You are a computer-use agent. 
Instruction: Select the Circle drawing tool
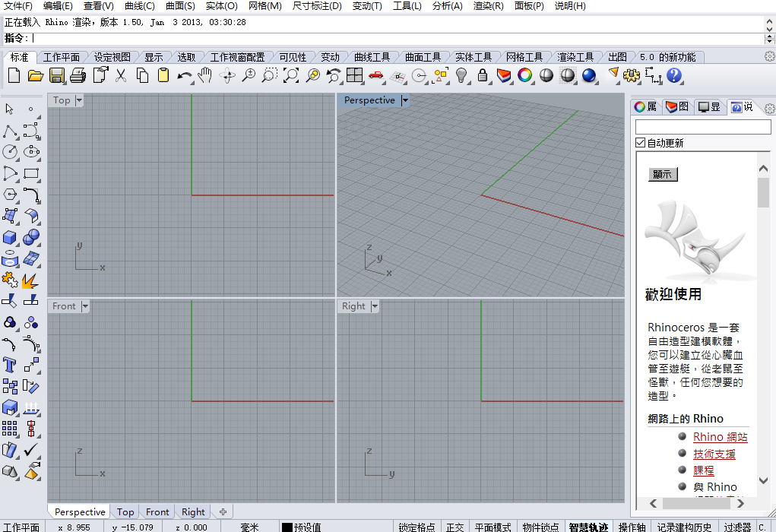pyautogui.click(x=10, y=151)
